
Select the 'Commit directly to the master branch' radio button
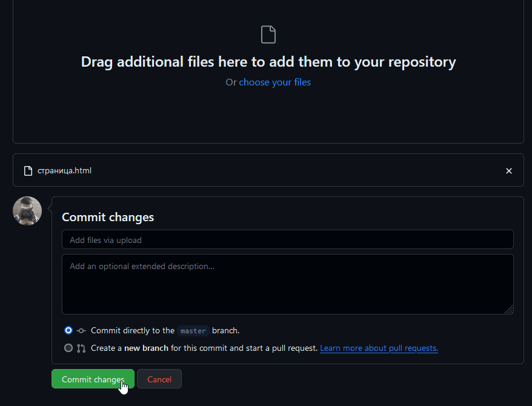pyautogui.click(x=68, y=330)
